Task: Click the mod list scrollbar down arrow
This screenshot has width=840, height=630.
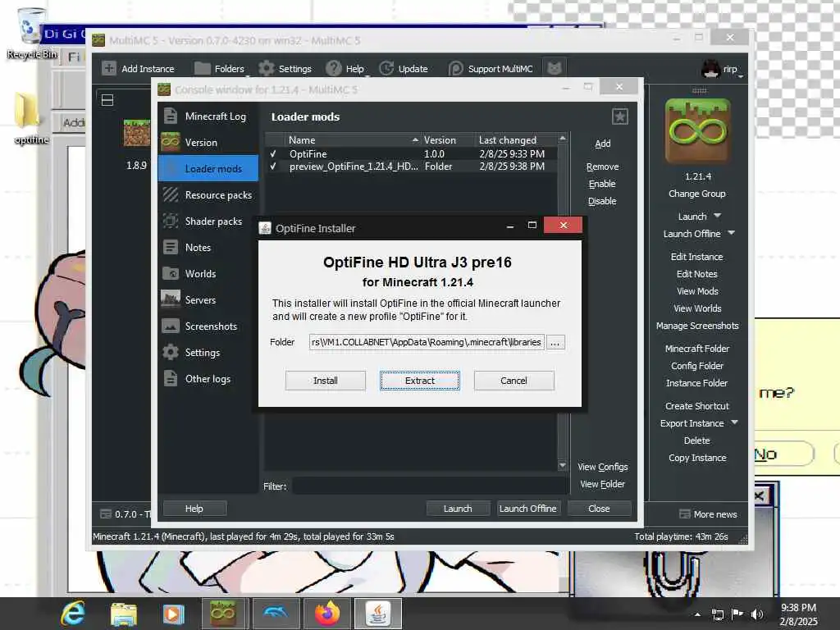Action: point(562,466)
